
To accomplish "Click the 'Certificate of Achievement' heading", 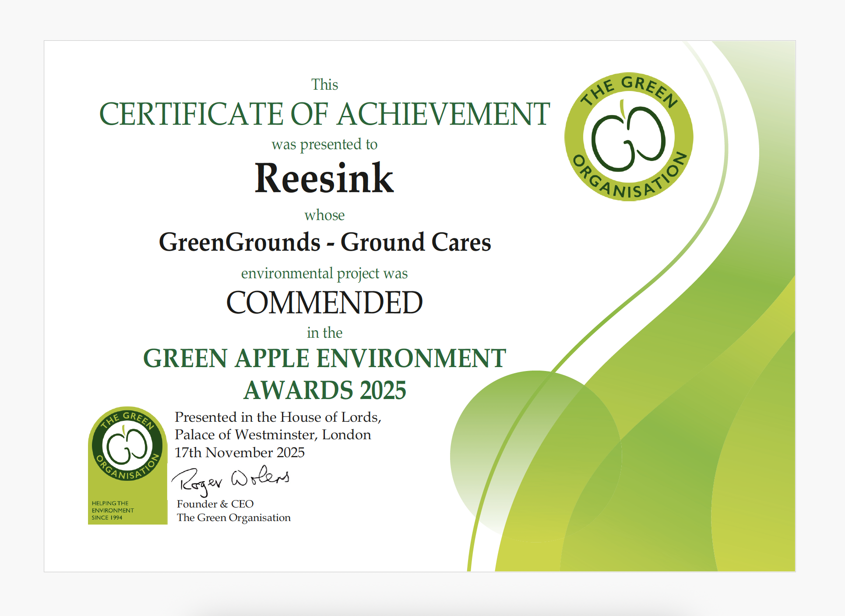I will [x=324, y=114].
